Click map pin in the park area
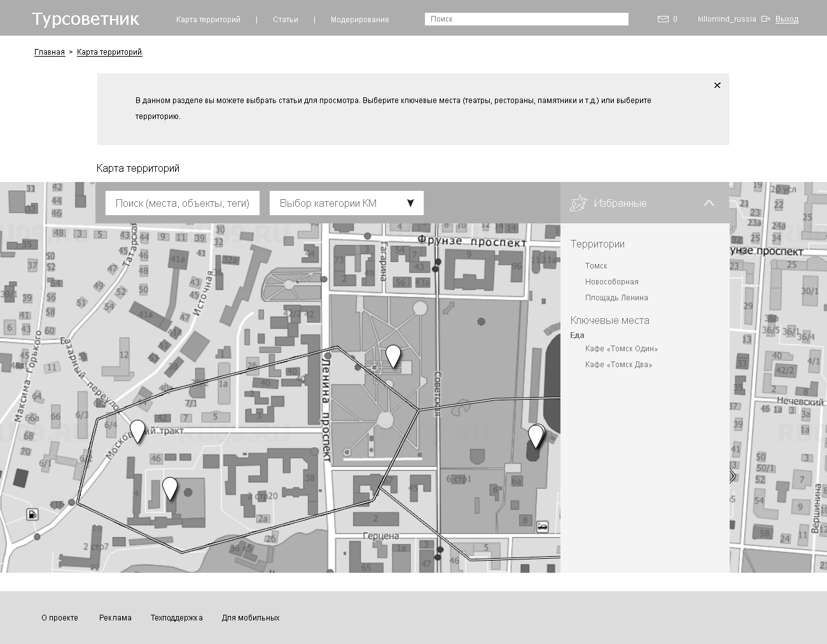This screenshot has width=827, height=644. pyautogui.click(x=393, y=355)
